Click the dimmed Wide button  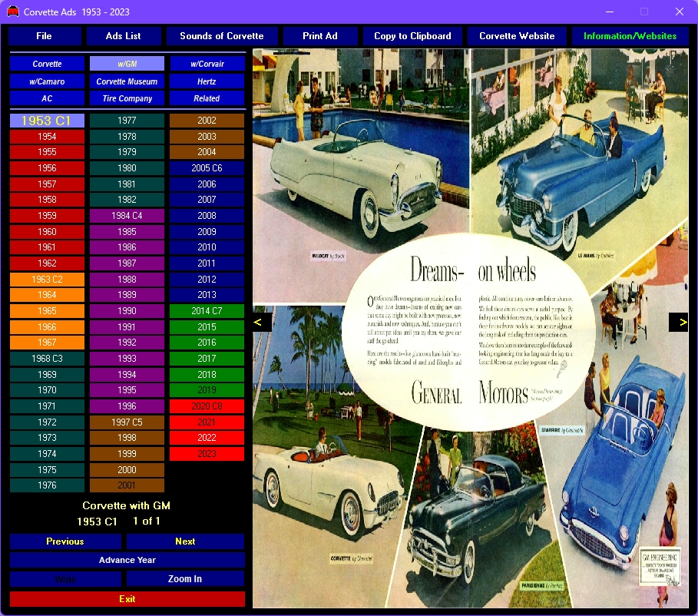(x=65, y=579)
